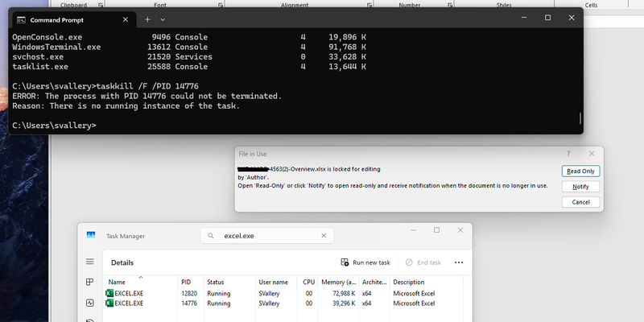Sort by the Memory column header
This screenshot has height=322, width=644.
(338, 283)
